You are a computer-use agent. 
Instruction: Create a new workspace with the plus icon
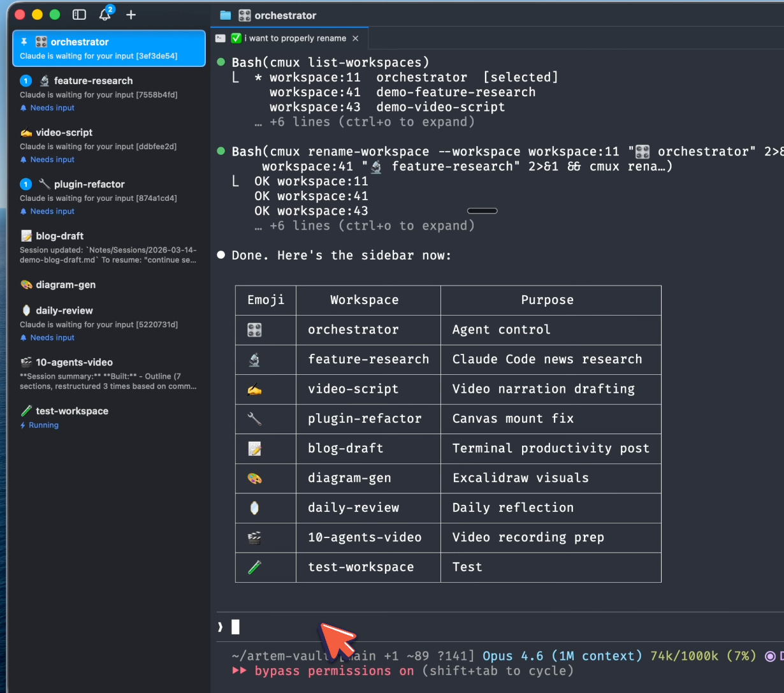131,14
